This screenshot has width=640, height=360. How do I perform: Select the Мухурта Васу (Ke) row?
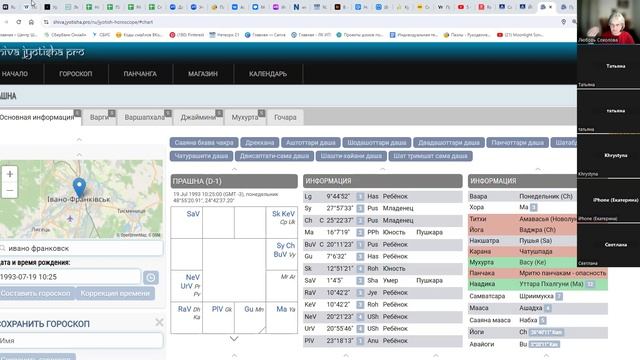(x=538, y=262)
